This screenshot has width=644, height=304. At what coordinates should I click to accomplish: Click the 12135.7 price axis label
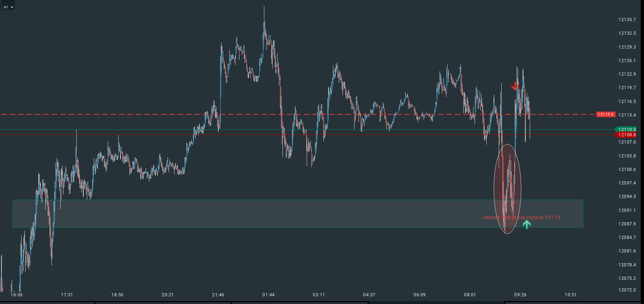tap(627, 20)
